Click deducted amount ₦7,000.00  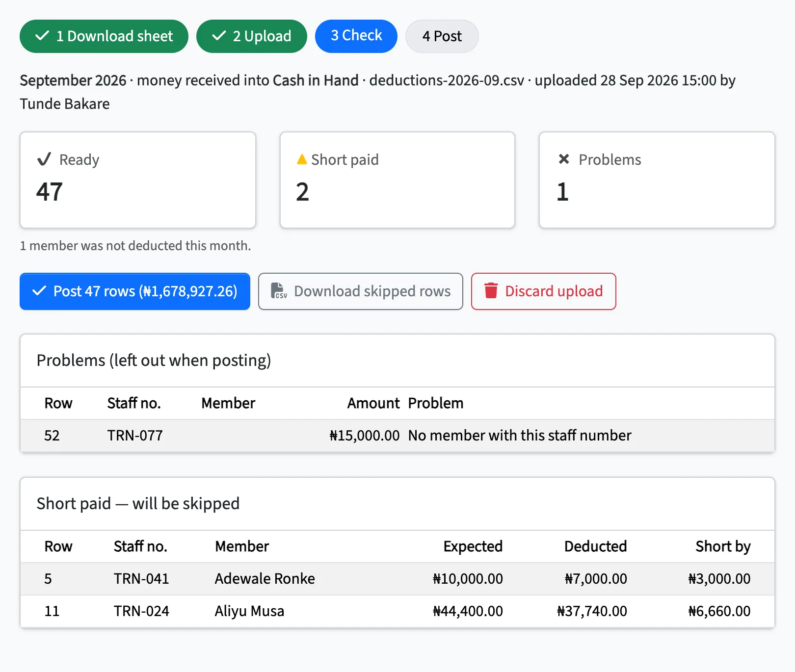click(x=596, y=579)
